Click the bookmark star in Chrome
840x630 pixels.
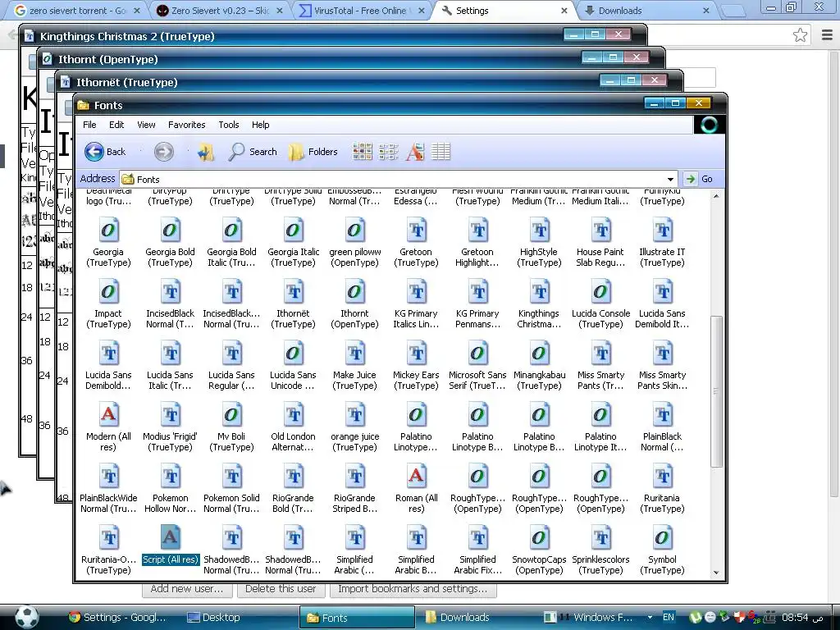click(801, 34)
